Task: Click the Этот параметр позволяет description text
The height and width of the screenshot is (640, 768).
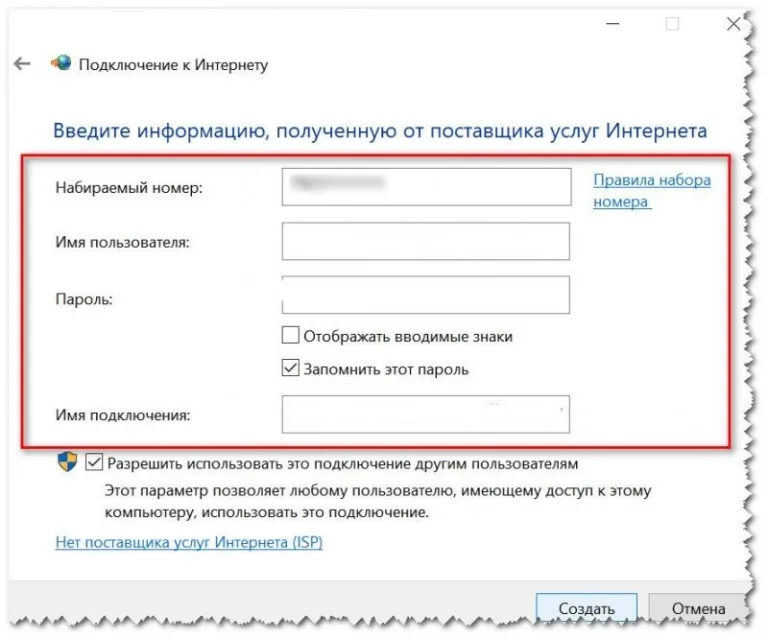Action: (378, 501)
